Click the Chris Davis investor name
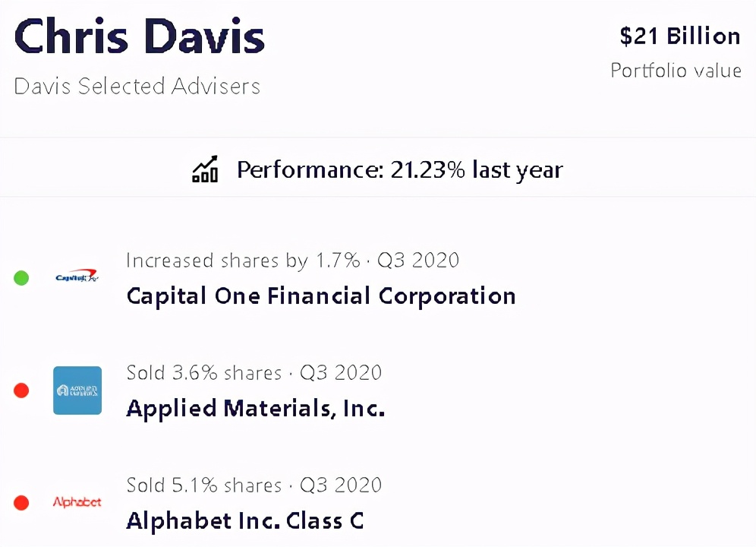Viewport: 756px width, 547px height. (x=140, y=37)
